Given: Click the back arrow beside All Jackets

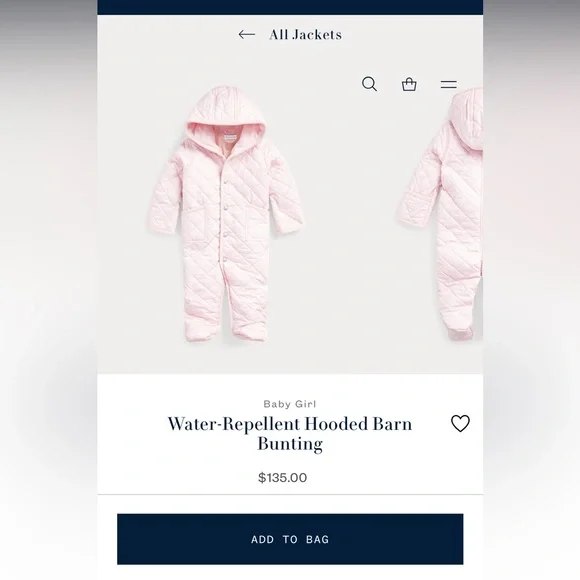Looking at the screenshot, I should [247, 34].
